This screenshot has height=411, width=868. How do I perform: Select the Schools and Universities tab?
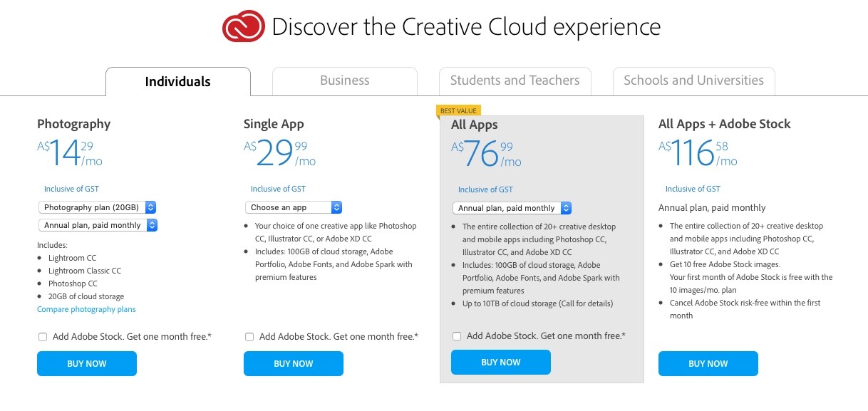(x=693, y=80)
